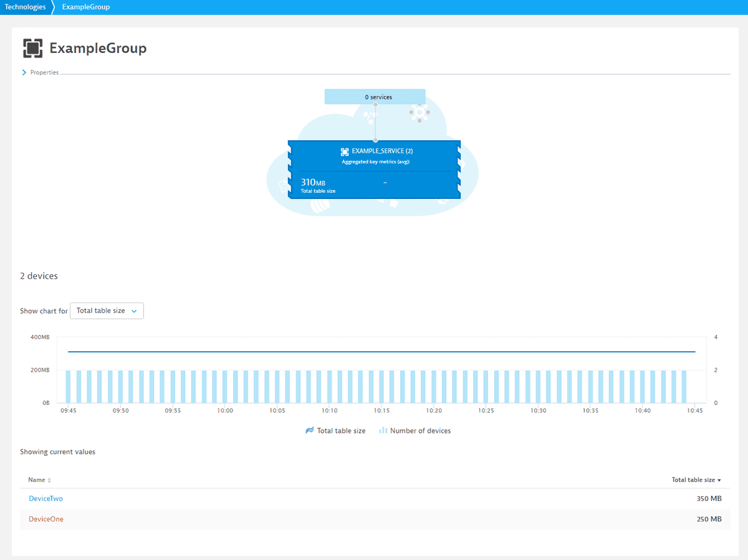Click the bar icon beside Number of devices legend

click(383, 430)
